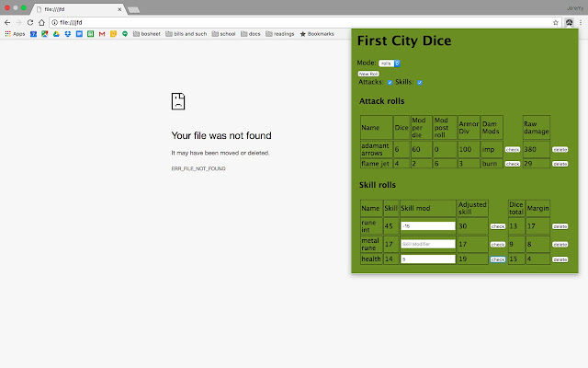Delete the flame jet attack row
Viewport: 588px width, 368px height.
[x=560, y=164]
